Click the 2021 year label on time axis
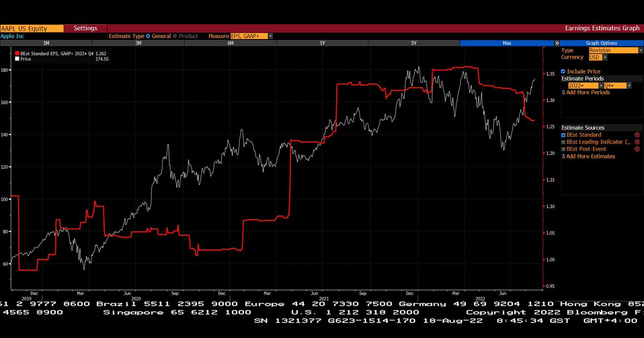 324,298
